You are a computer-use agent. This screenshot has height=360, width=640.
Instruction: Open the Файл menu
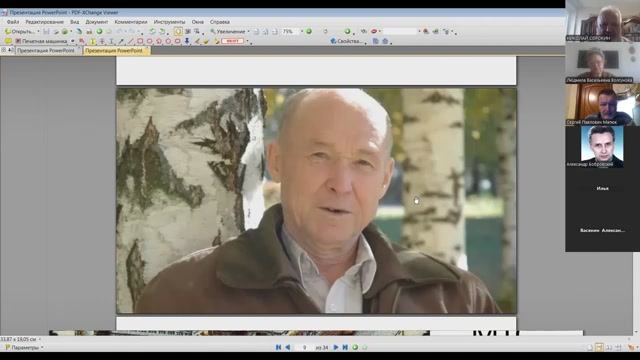point(13,22)
